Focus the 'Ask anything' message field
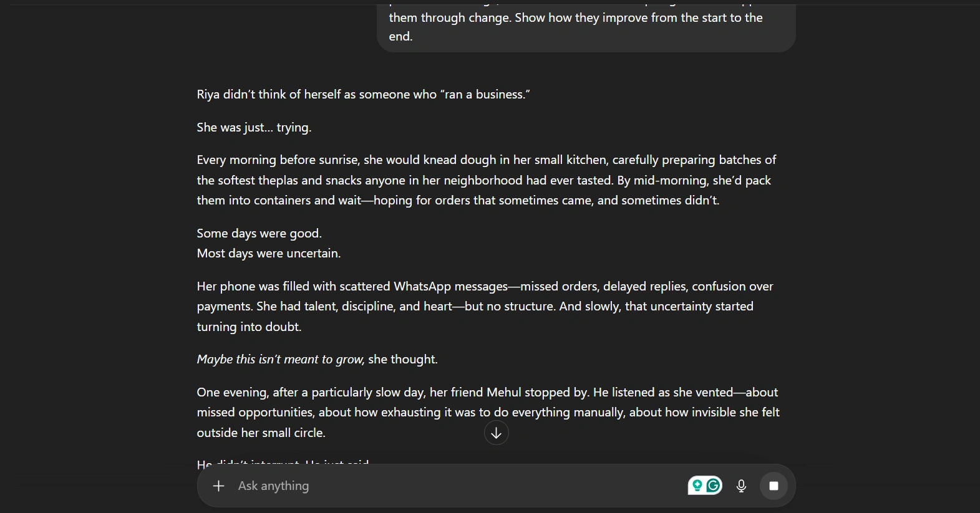Image resolution: width=980 pixels, height=513 pixels. [x=437, y=486]
